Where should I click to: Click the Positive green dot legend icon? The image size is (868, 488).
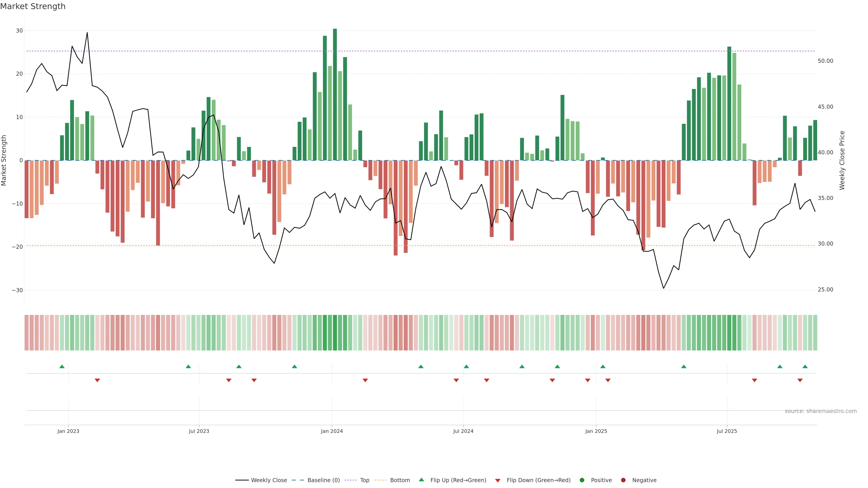(x=582, y=480)
